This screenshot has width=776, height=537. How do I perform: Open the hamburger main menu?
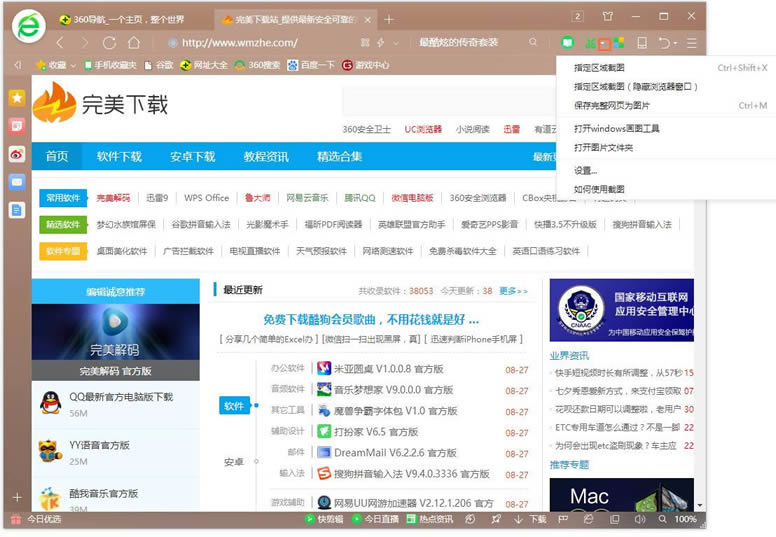click(692, 43)
